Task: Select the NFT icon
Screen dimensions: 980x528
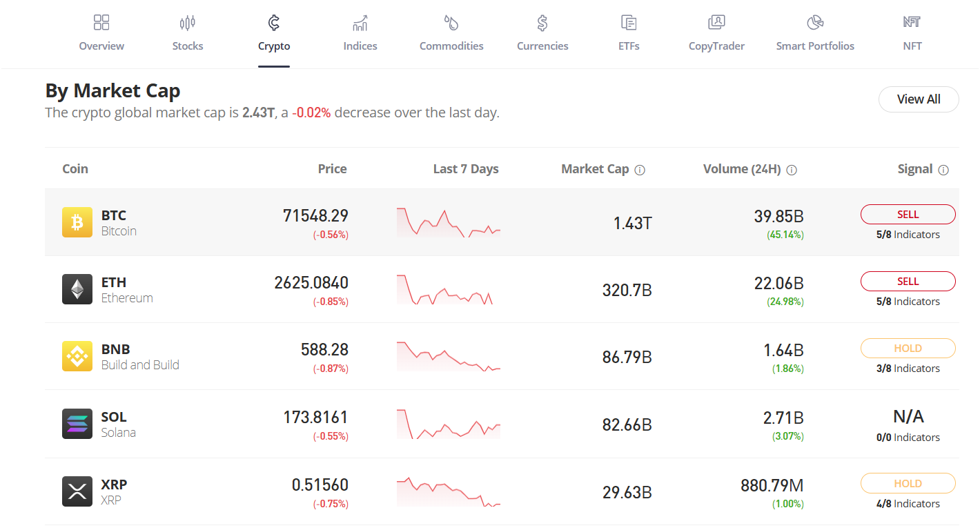Action: coord(912,22)
